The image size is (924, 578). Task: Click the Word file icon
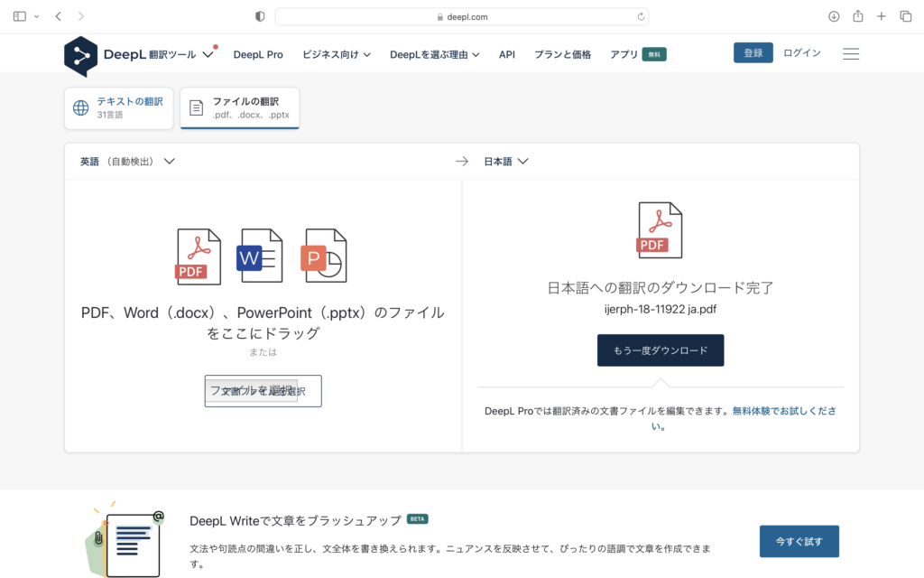click(x=261, y=255)
